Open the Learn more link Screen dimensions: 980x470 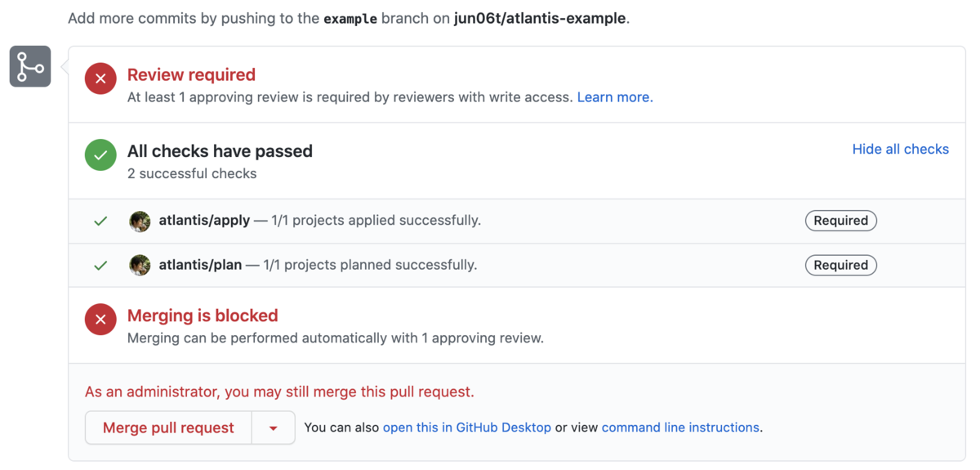coord(614,97)
